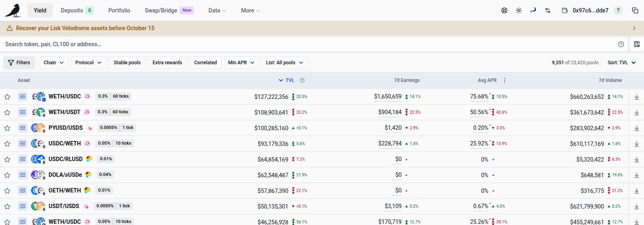Click the wave pool icon on the DOLA/sUSDe row
Viewport: 644px width, 225px height.
(x=23, y=175)
